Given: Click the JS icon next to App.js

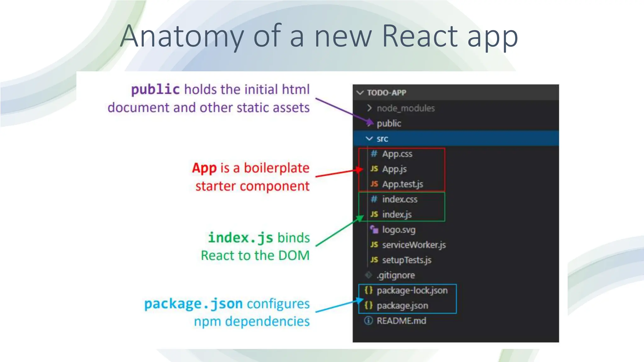Looking at the screenshot, I should 374,169.
